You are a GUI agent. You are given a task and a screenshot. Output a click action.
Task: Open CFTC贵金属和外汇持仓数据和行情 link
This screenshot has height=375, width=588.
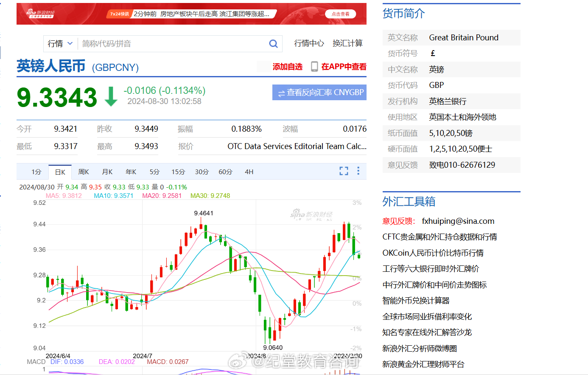coord(440,237)
